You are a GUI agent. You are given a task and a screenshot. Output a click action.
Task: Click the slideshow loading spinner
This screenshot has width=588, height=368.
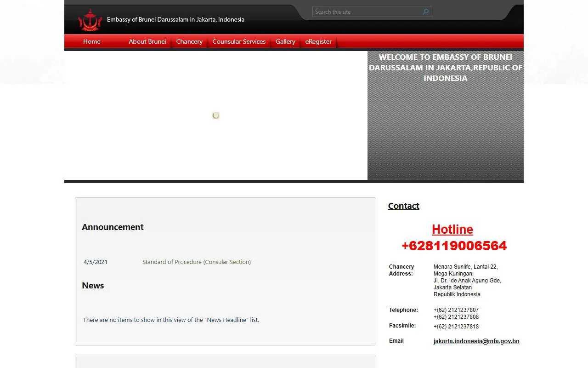[x=216, y=115]
